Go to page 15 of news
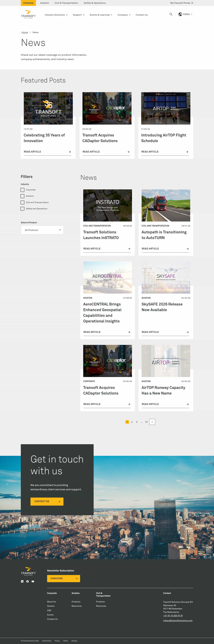 click(146, 422)
